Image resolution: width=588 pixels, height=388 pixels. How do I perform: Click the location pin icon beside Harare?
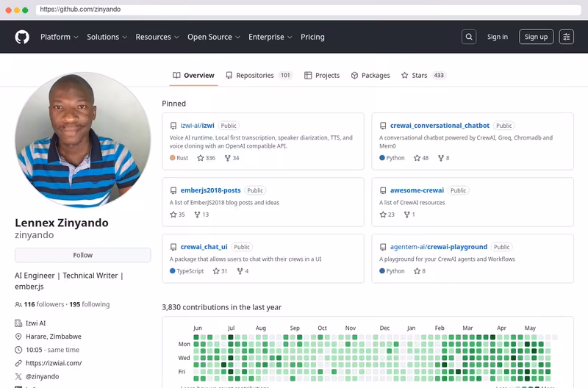point(18,337)
